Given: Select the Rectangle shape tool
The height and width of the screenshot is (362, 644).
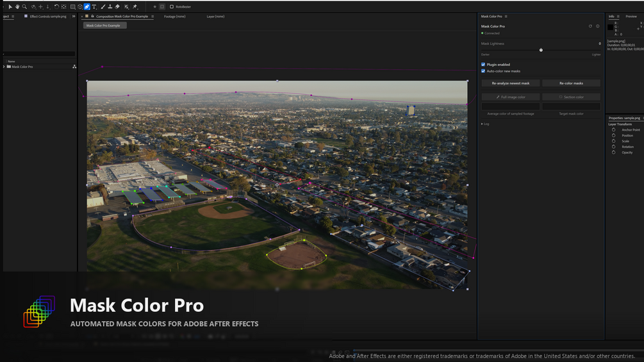Looking at the screenshot, I should click(72, 6).
